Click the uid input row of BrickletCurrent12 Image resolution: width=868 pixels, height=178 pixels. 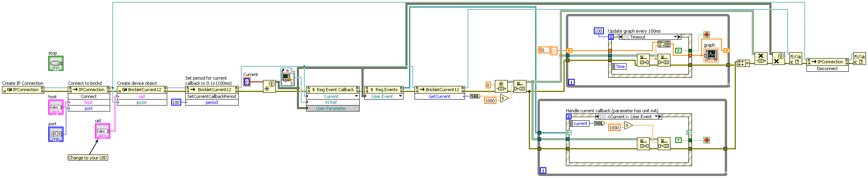(142, 96)
